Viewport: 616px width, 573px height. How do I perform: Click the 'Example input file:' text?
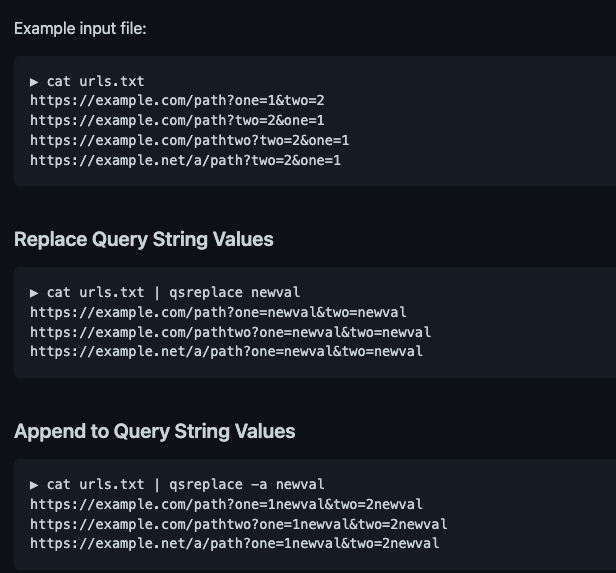coord(80,29)
